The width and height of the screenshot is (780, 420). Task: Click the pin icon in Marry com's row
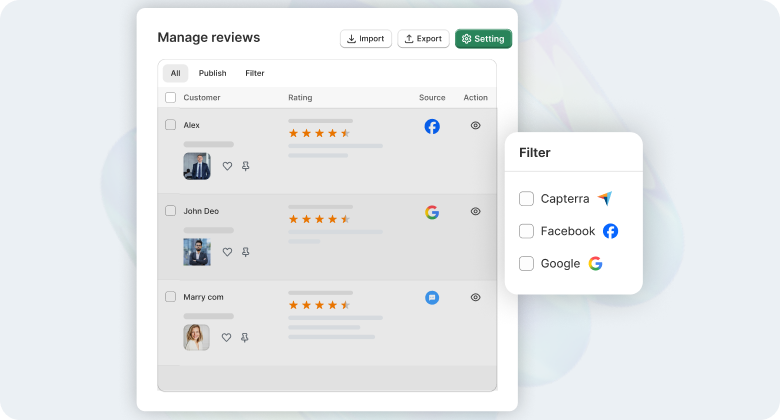click(x=246, y=338)
